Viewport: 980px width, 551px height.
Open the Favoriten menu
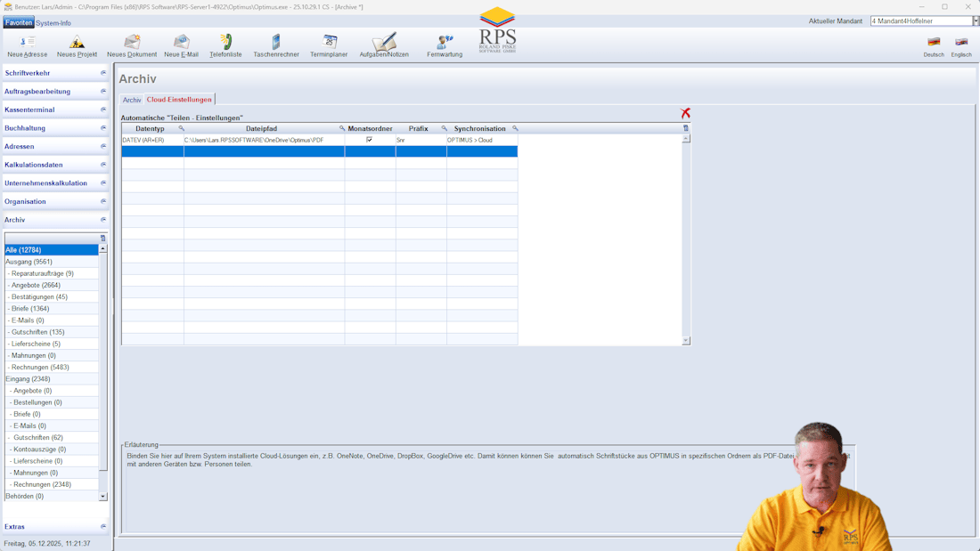(x=18, y=21)
